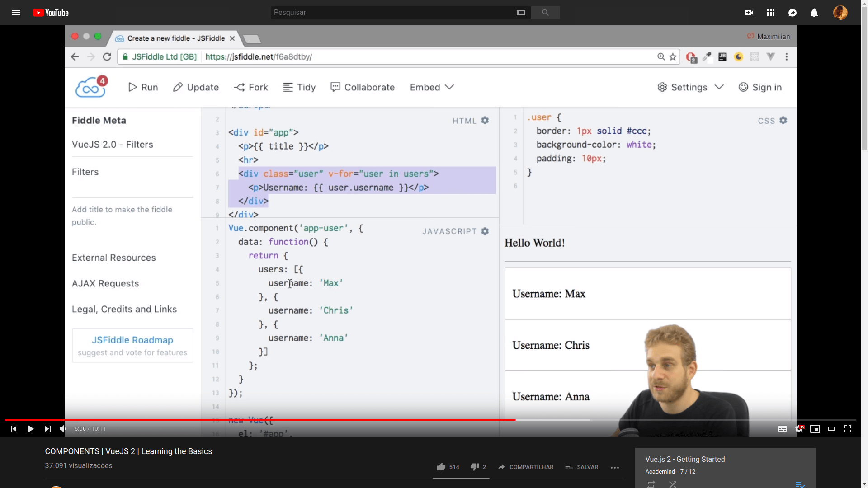The image size is (868, 488).
Task: Open user account avatar menu
Action: tap(840, 13)
